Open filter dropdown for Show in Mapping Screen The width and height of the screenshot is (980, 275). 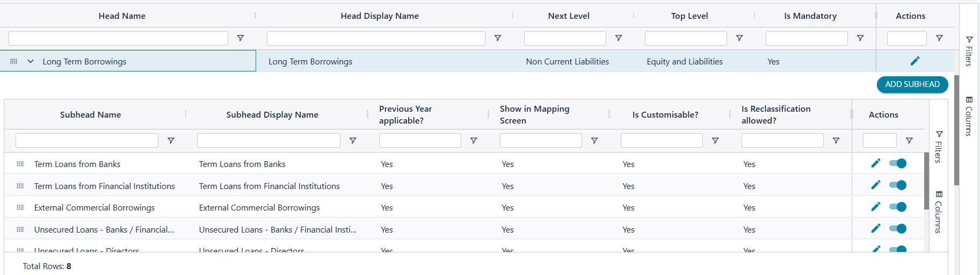(594, 141)
